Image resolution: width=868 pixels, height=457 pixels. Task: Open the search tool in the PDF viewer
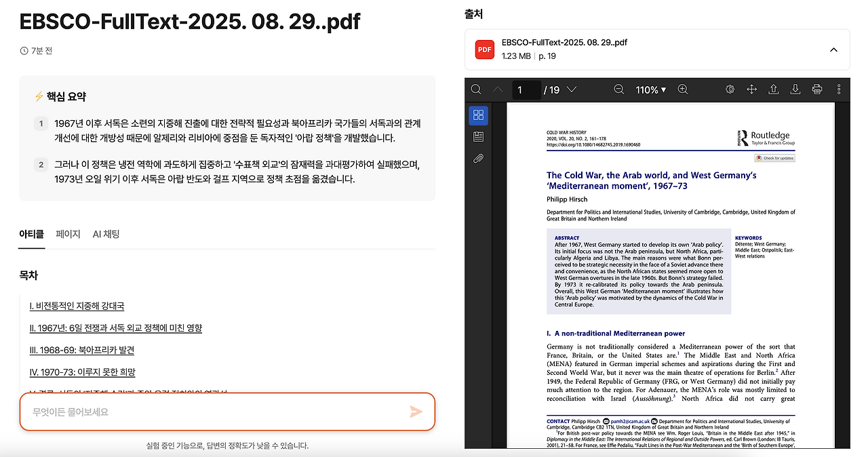(476, 89)
